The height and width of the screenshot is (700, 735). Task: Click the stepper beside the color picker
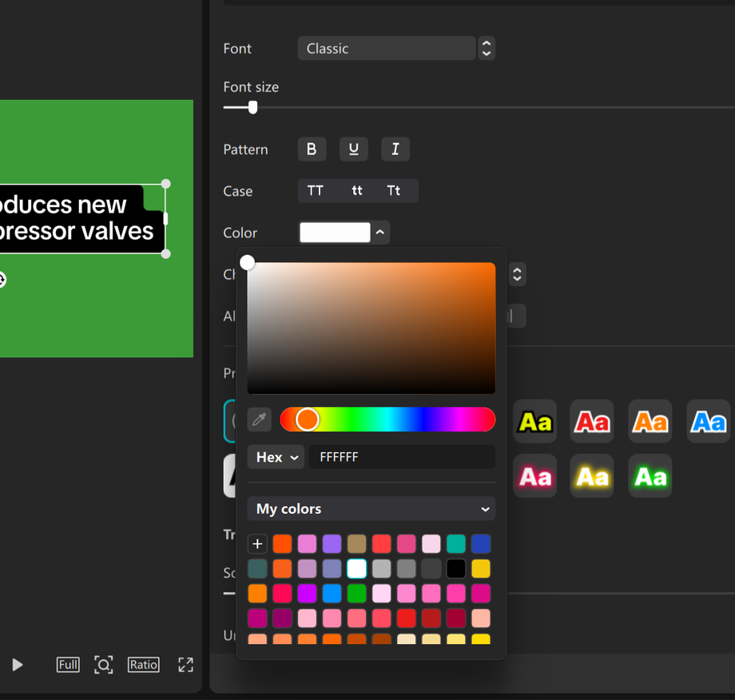[517, 274]
